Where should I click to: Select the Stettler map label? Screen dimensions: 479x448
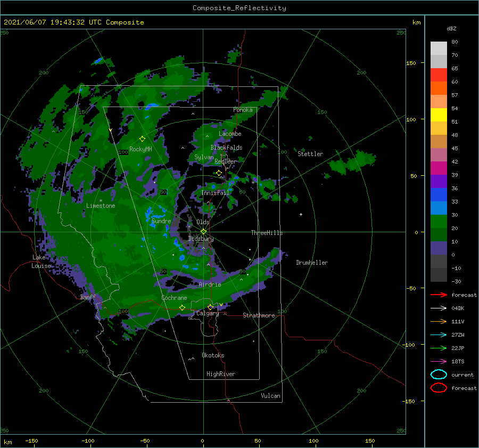310,154
